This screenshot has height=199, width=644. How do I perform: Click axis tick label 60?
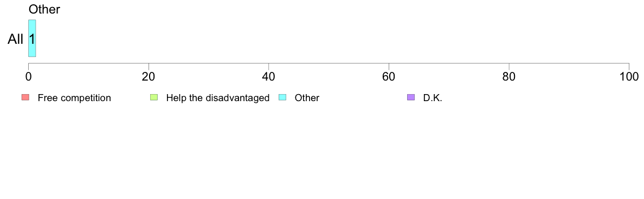(x=389, y=77)
